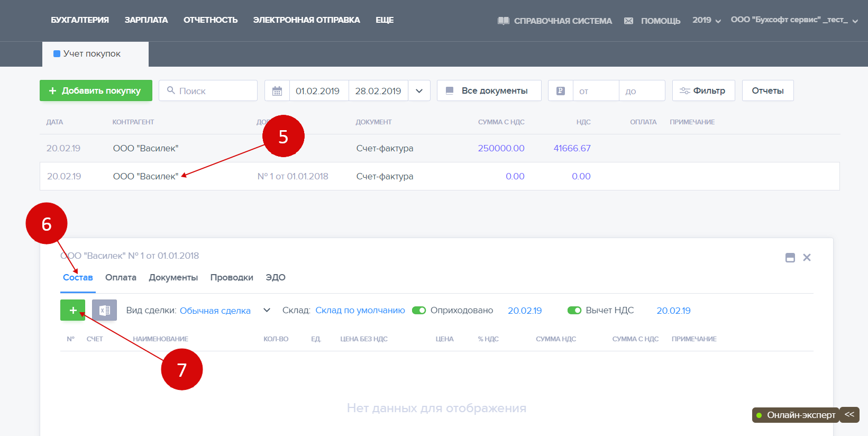Collapse the Online-expert widget with arrows
This screenshot has height=436, width=868.
point(849,414)
